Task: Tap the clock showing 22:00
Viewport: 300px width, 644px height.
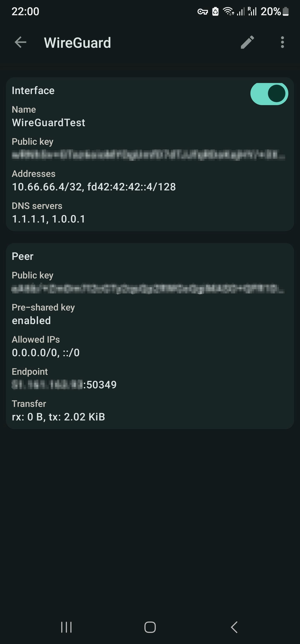Action: [25, 11]
